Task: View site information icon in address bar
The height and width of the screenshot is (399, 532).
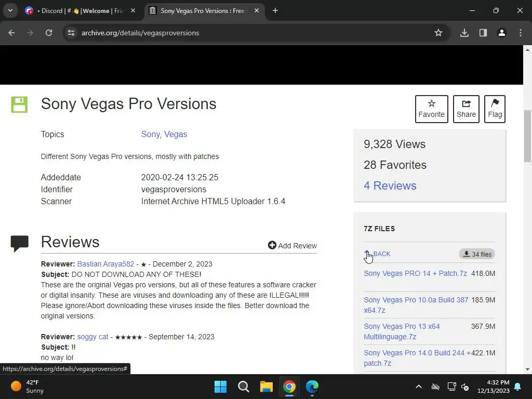Action: tap(71, 33)
